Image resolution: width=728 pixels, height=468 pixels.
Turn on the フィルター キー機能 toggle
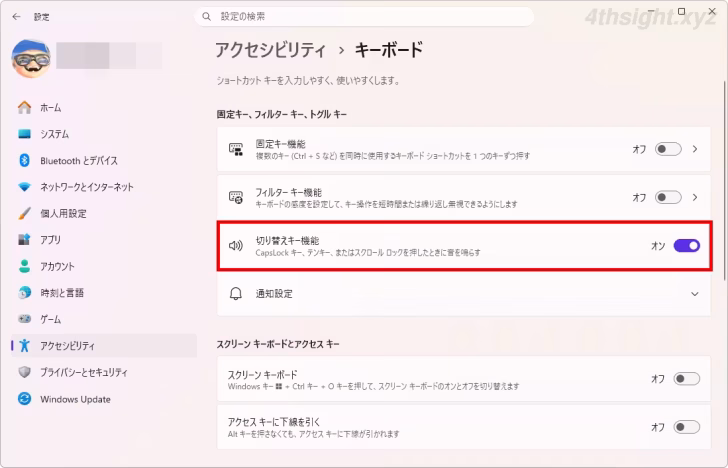pos(668,197)
